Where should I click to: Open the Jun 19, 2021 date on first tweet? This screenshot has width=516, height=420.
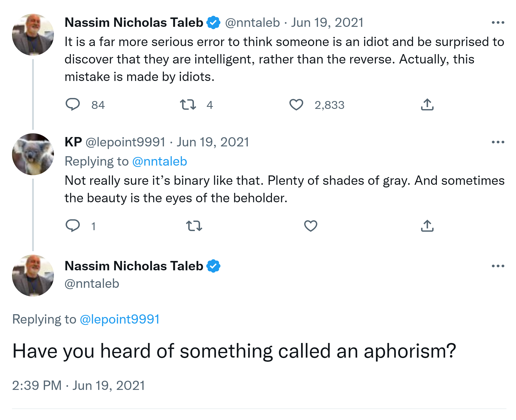pyautogui.click(x=327, y=23)
